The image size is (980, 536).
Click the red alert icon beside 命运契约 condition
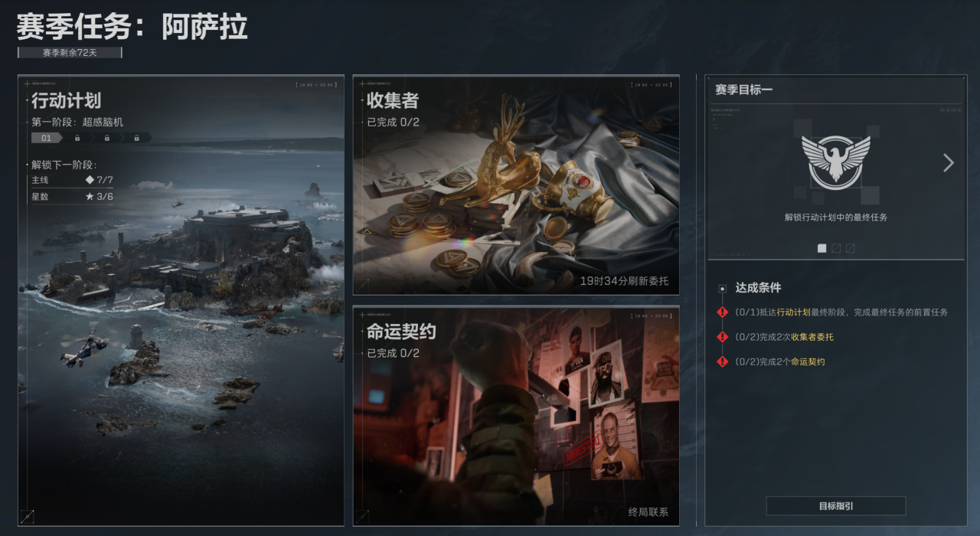click(722, 361)
